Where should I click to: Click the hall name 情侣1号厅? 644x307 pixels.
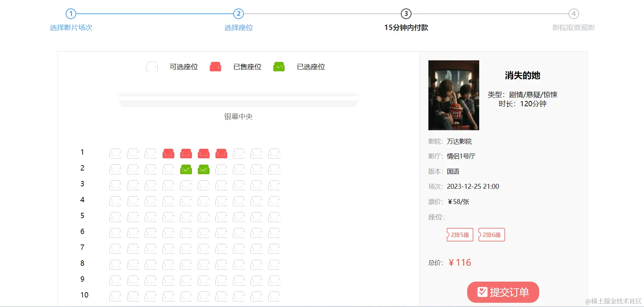point(461,156)
